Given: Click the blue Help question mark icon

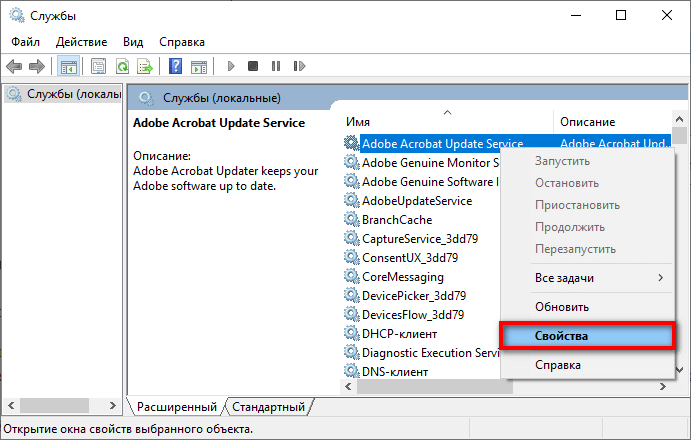Looking at the screenshot, I should click(175, 67).
